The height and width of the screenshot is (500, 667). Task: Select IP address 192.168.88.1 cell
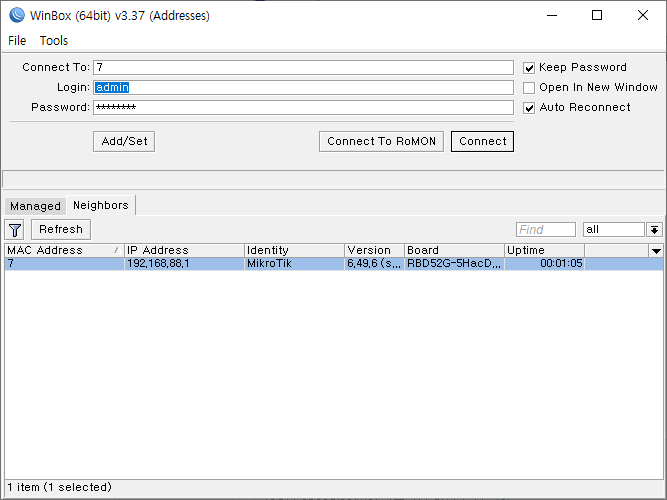point(184,263)
